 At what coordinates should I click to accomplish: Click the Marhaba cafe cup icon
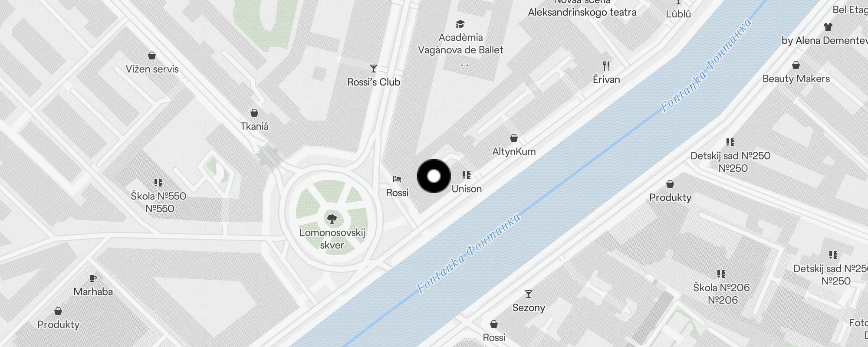coord(92,278)
